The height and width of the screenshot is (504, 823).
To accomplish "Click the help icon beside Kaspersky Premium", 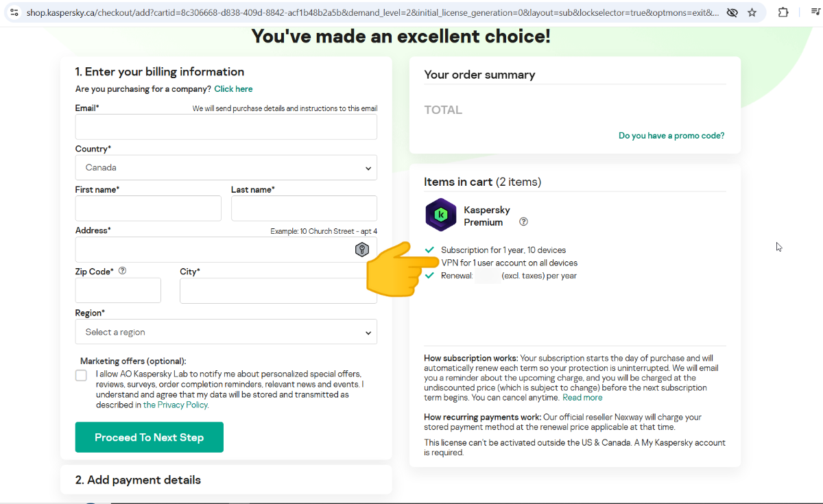I will pos(524,221).
